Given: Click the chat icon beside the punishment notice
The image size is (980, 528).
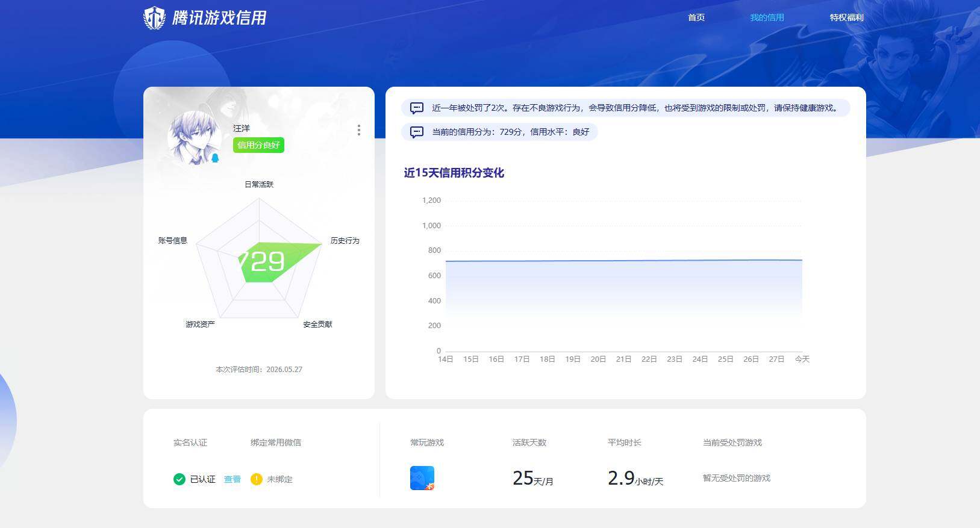Looking at the screenshot, I should (x=417, y=108).
